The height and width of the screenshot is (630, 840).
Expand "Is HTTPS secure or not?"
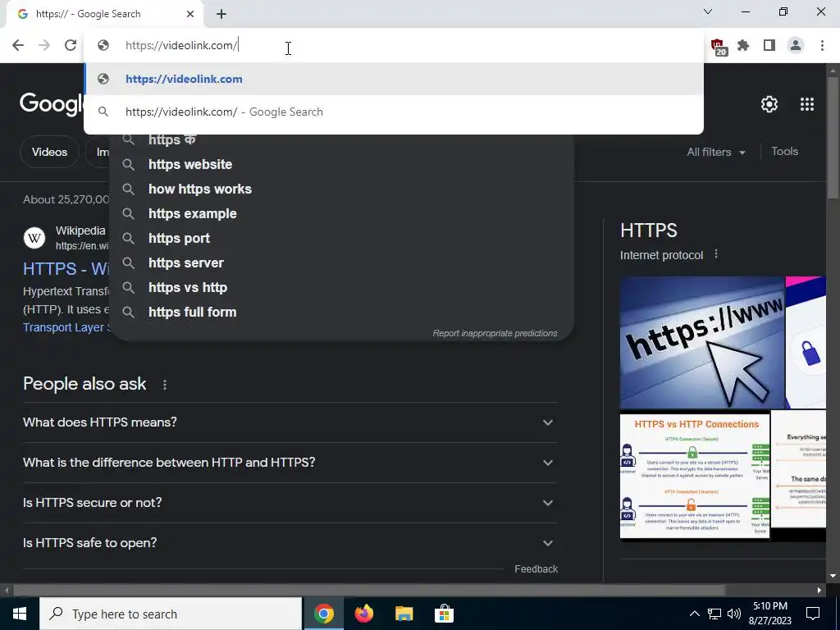click(x=290, y=503)
